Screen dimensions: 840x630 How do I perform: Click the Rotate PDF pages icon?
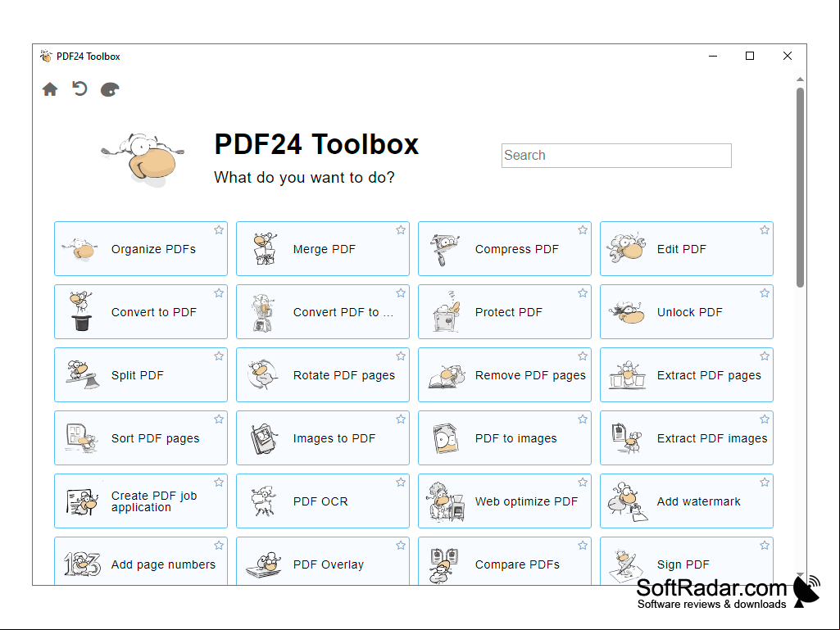[262, 374]
